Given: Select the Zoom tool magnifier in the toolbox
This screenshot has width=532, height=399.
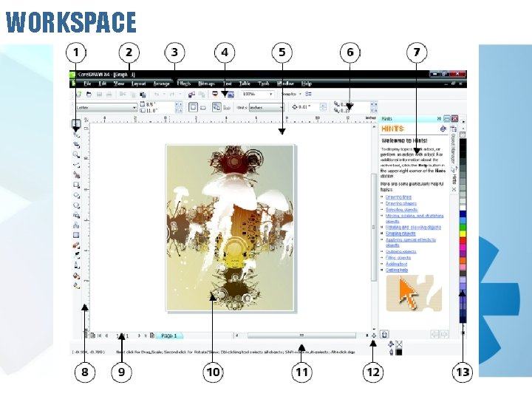Looking at the screenshot, I should pos(77,155).
